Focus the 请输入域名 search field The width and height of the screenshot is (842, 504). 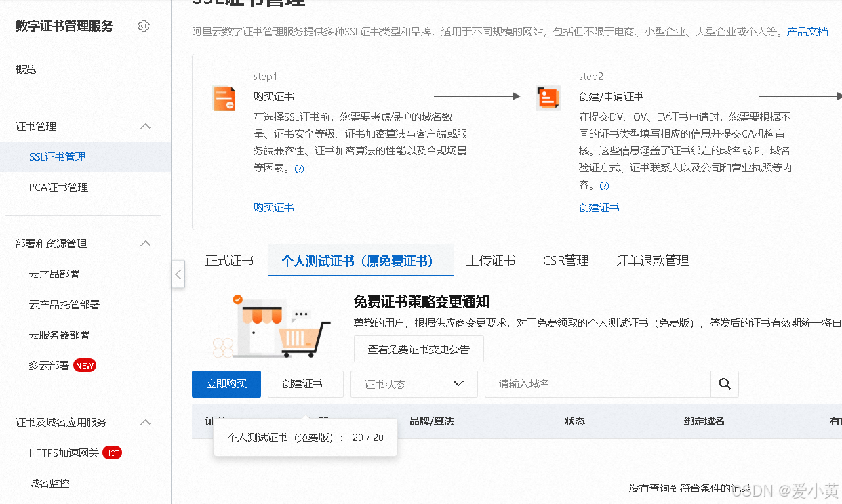coord(597,384)
